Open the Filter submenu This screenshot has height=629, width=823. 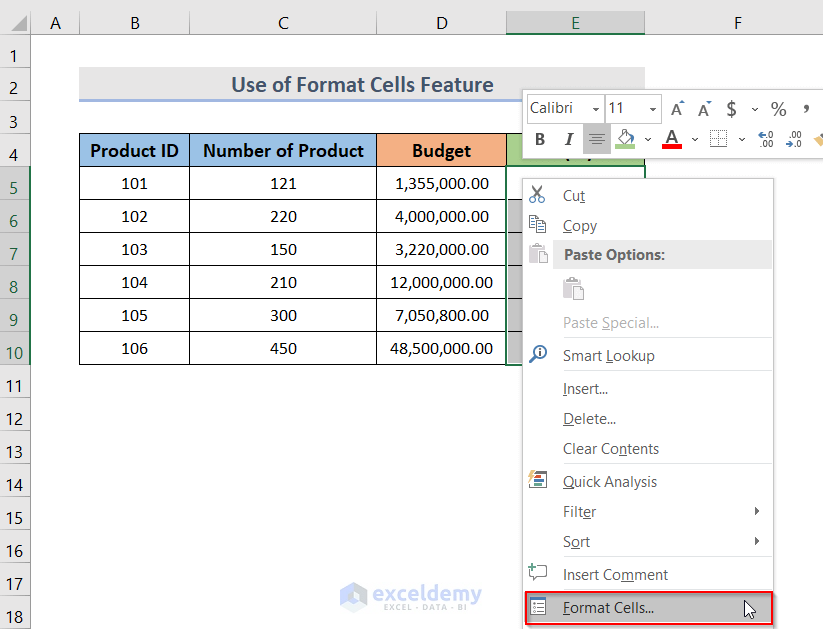(580, 512)
